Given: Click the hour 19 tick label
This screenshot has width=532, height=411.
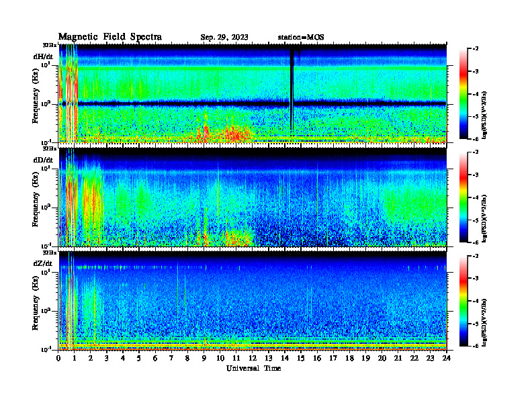Looking at the screenshot, I should pyautogui.click(x=365, y=358).
